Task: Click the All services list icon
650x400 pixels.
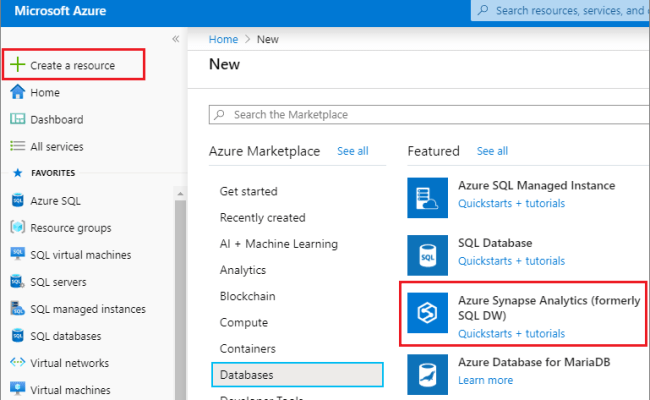Action: pos(17,146)
